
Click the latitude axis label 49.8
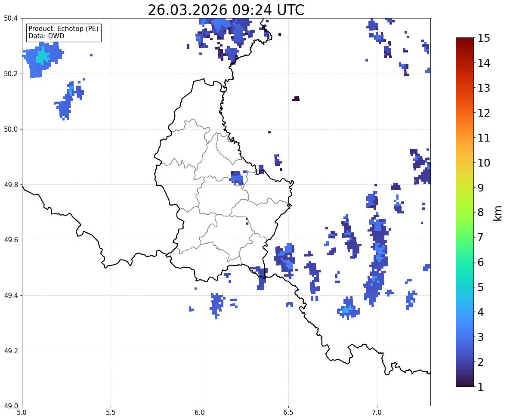pyautogui.click(x=11, y=185)
